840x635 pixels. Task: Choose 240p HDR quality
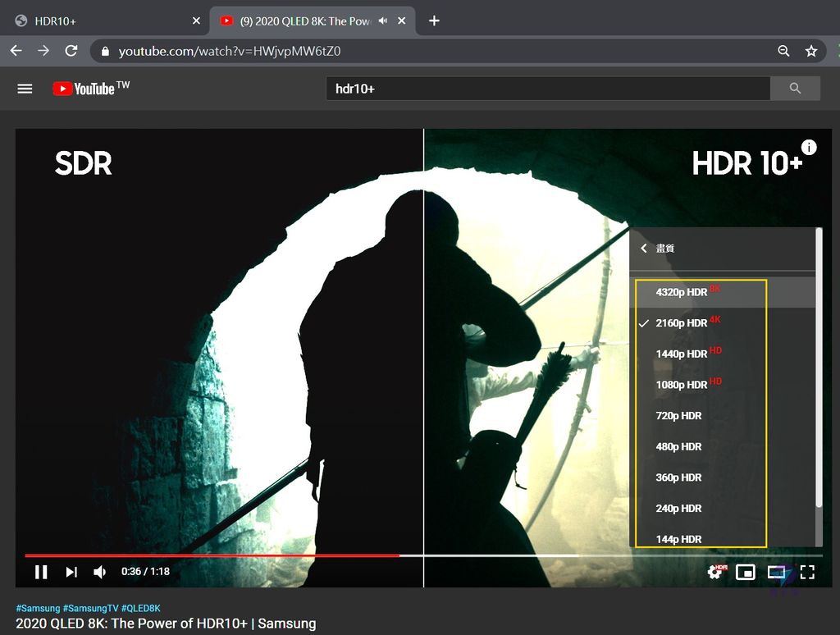[x=722, y=508]
